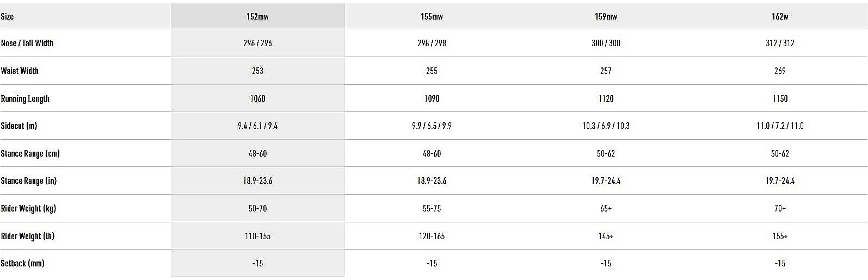Click the Setback (mm) row label
This screenshot has width=868, height=280.
(22, 263)
